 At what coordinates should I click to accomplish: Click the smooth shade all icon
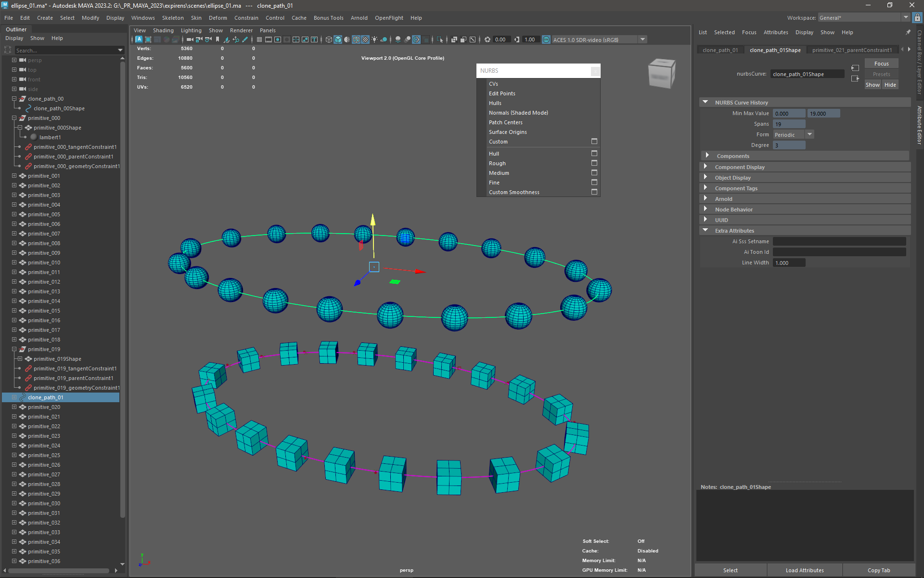pyautogui.click(x=338, y=39)
